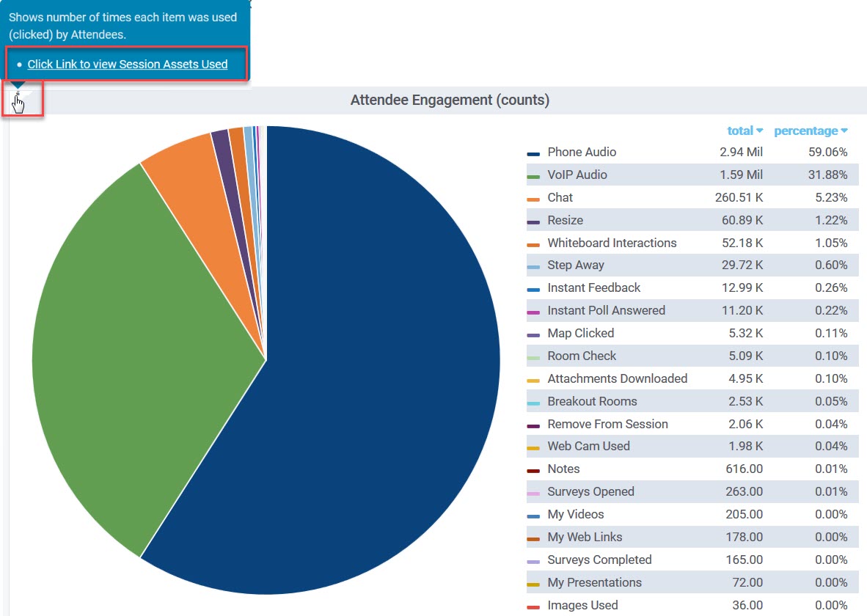This screenshot has width=867, height=616.
Task: Toggle the Phone Audio series in the legend
Action: coord(582,153)
